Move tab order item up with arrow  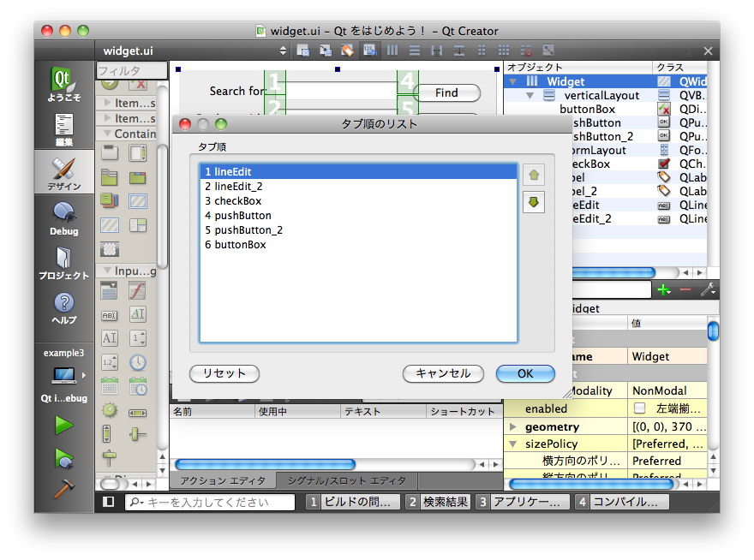coord(533,176)
